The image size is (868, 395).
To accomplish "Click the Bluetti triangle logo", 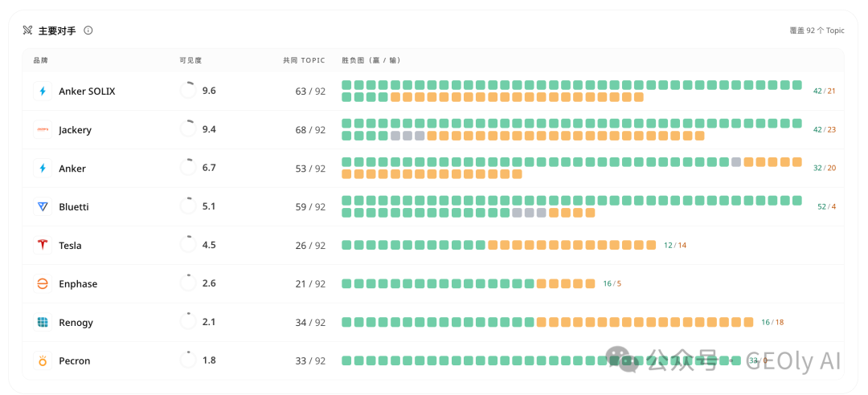I will (43, 207).
